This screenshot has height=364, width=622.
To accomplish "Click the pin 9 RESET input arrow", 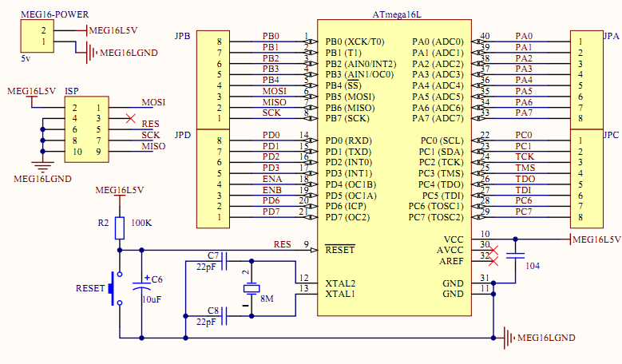I will pyautogui.click(x=314, y=250).
